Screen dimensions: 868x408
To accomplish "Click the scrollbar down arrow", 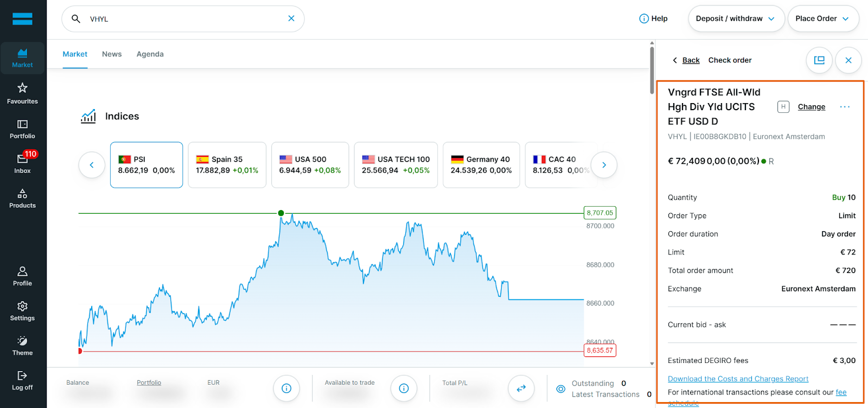I will pyautogui.click(x=652, y=364).
